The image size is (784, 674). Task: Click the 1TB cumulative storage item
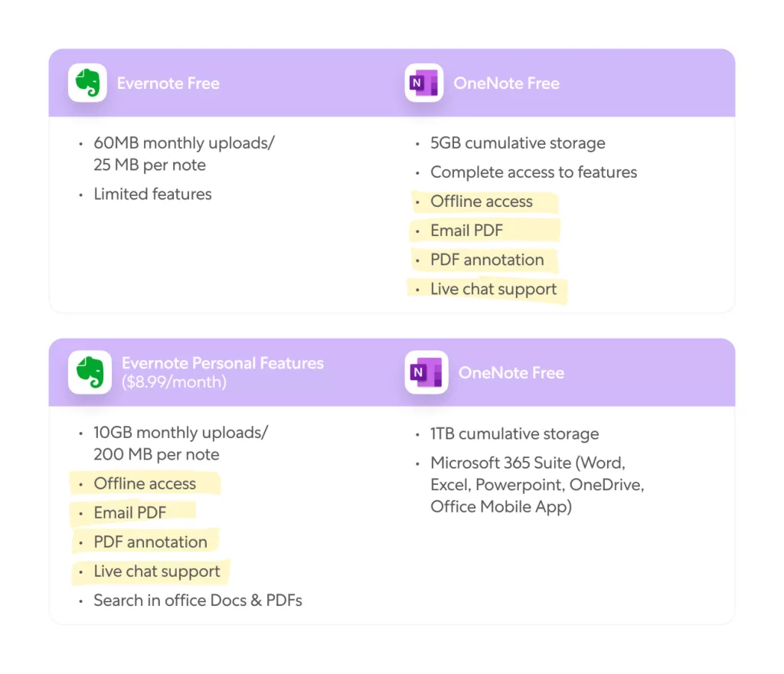514,434
